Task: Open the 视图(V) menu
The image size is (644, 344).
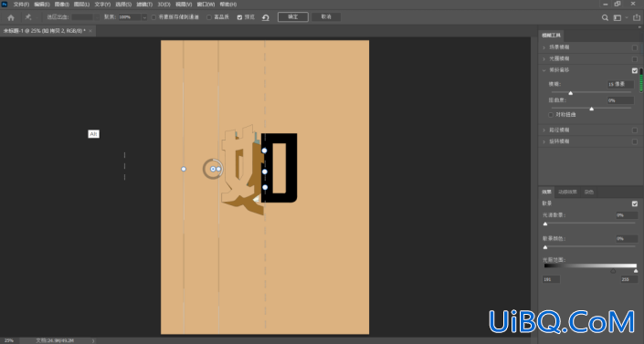Action: coord(184,4)
